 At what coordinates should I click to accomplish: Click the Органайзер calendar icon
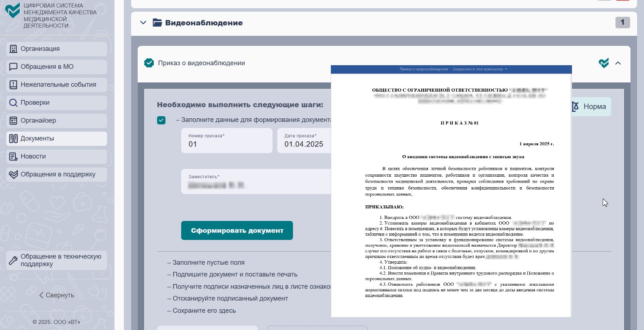[x=13, y=120]
